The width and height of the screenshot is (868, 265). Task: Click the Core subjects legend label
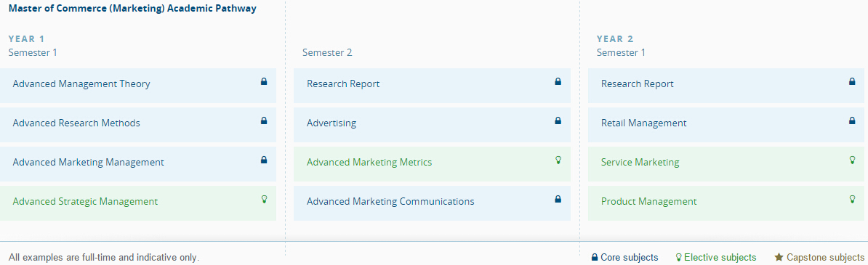[x=630, y=257]
